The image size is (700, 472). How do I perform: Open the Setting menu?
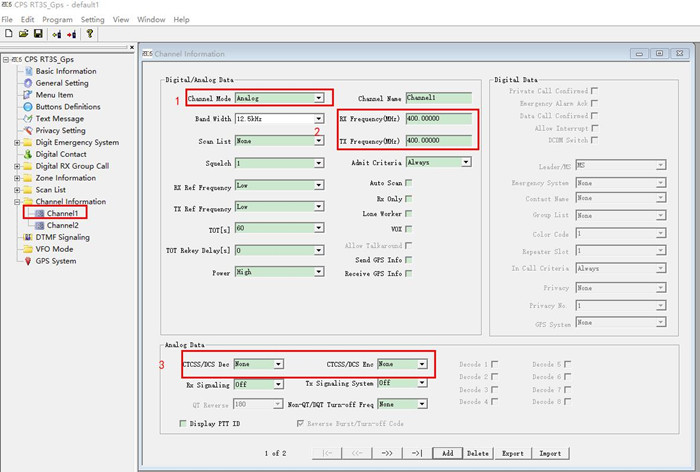[x=92, y=19]
